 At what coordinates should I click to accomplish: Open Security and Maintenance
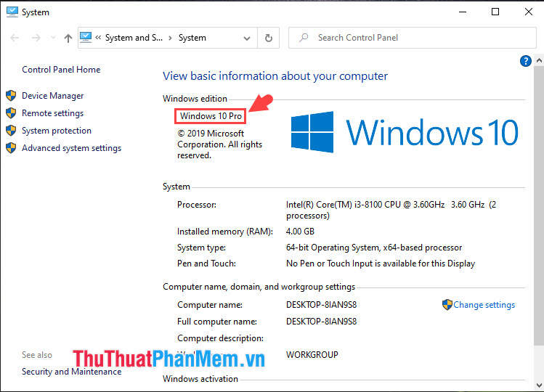point(71,372)
